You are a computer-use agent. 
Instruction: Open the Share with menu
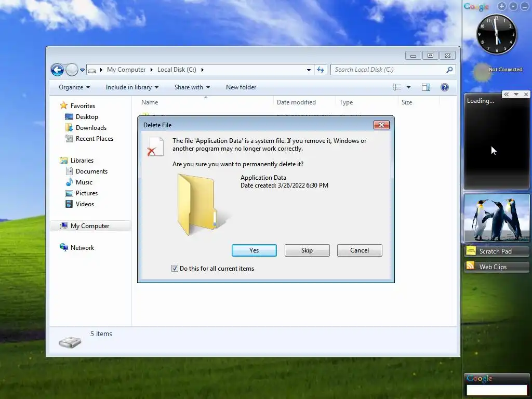192,87
